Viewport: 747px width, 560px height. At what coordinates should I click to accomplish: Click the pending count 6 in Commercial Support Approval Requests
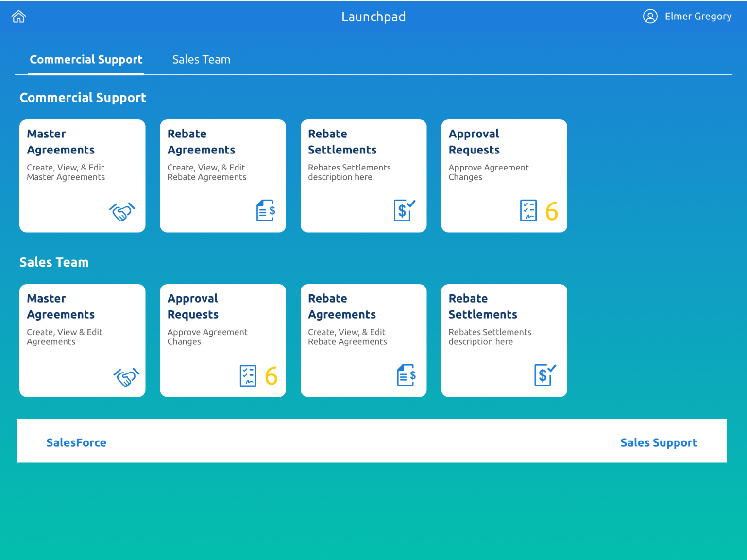tap(551, 211)
